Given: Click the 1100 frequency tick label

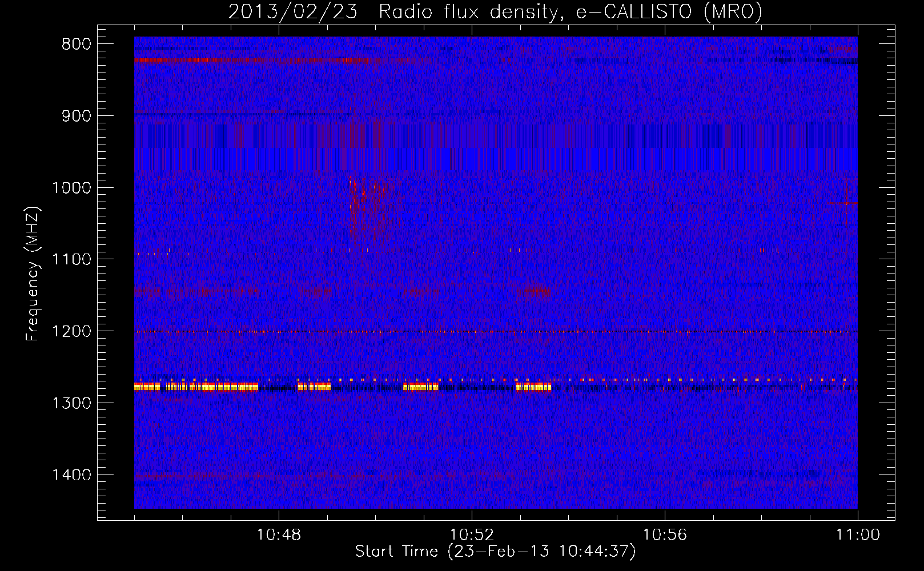Looking at the screenshot, I should (x=71, y=260).
